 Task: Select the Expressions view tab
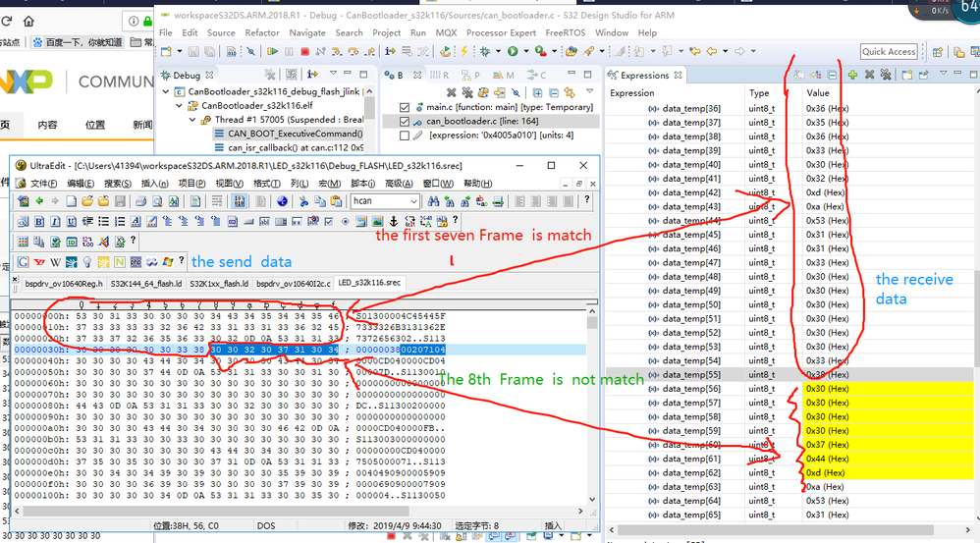click(644, 75)
